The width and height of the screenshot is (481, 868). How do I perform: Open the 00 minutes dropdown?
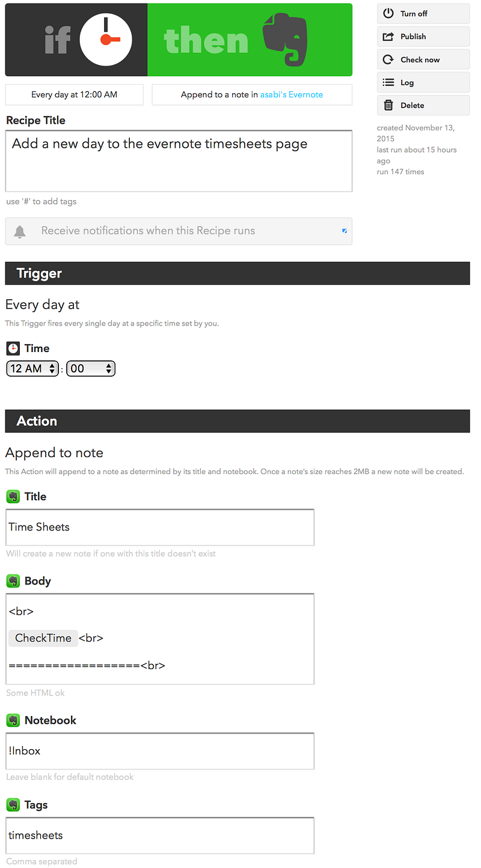pos(90,368)
